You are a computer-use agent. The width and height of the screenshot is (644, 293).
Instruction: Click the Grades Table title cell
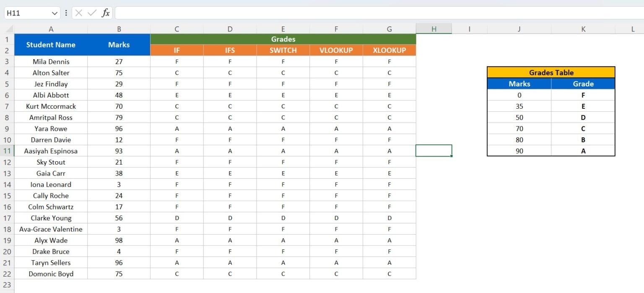point(551,72)
